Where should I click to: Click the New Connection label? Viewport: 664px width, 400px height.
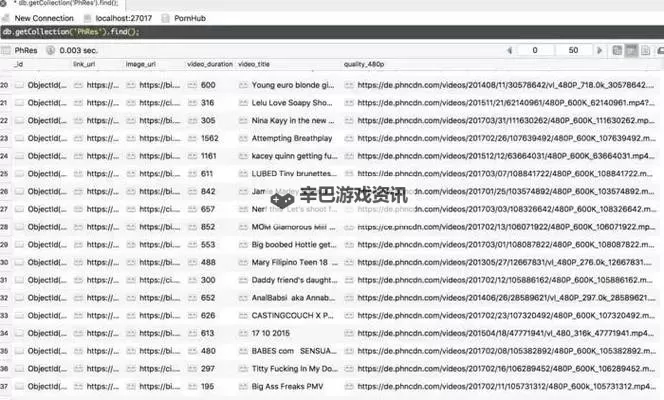coord(44,18)
